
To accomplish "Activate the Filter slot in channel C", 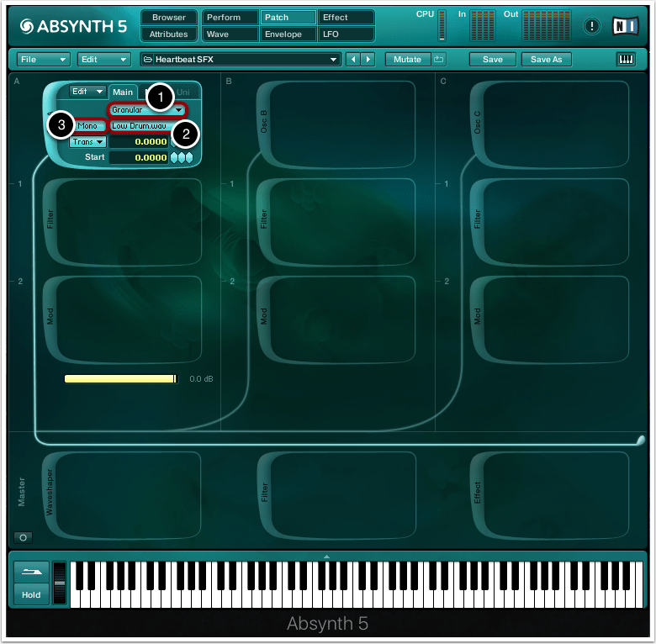I will pyautogui.click(x=549, y=222).
